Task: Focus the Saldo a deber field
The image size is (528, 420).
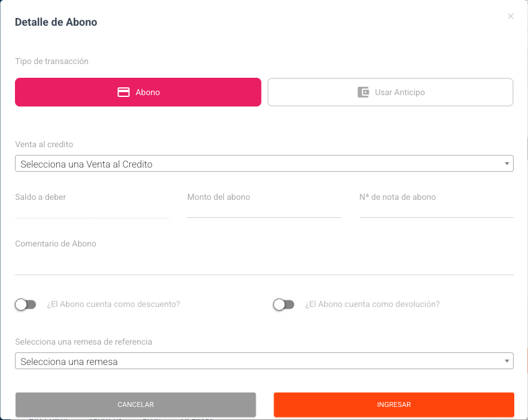Action: [92, 210]
